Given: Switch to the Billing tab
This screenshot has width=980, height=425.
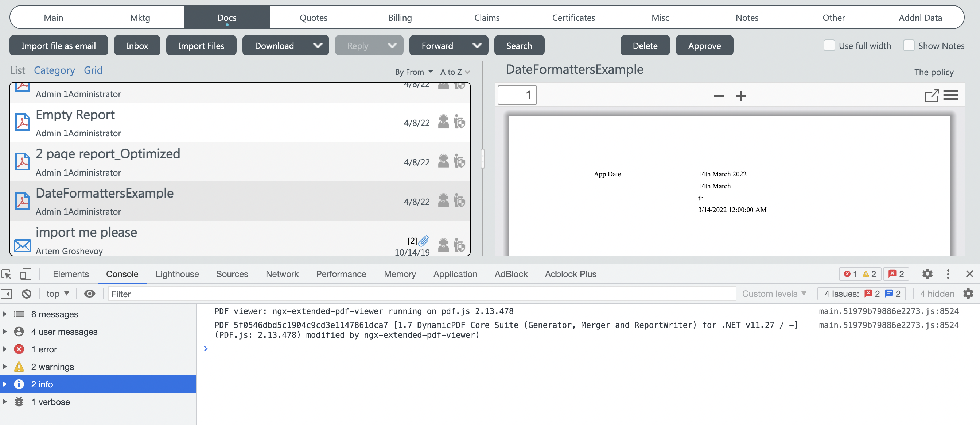Looking at the screenshot, I should [x=400, y=17].
